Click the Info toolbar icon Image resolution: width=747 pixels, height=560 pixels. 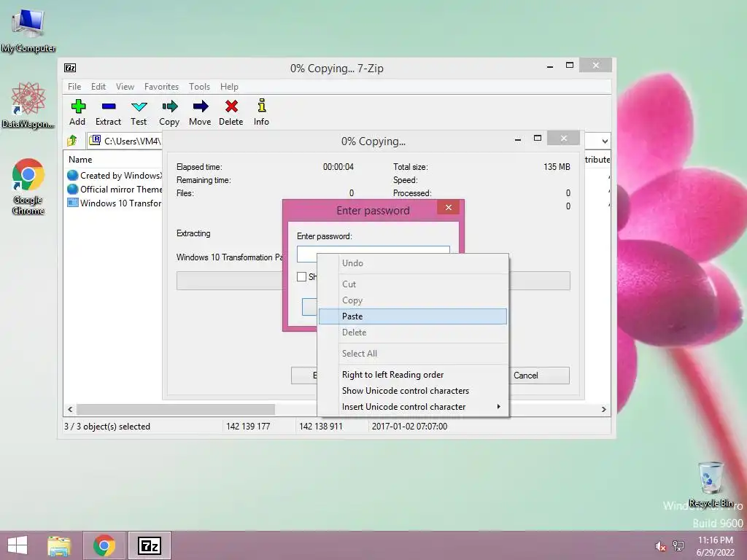click(x=261, y=112)
